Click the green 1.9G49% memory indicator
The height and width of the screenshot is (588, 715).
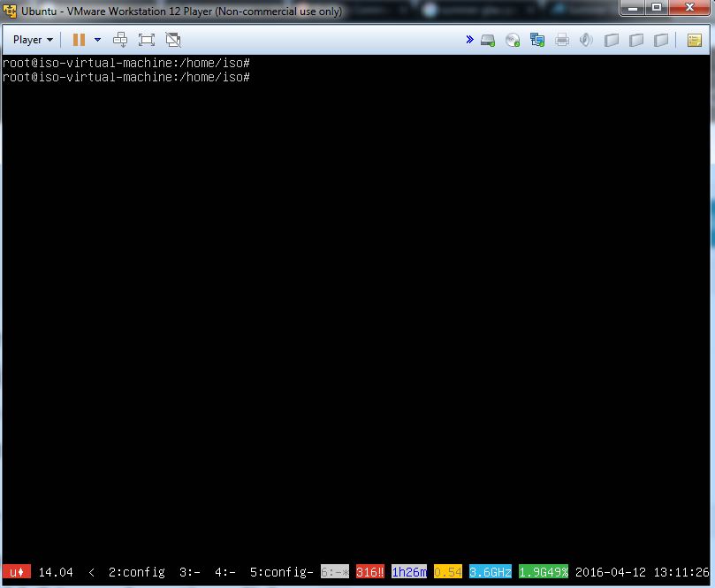[x=544, y=572]
